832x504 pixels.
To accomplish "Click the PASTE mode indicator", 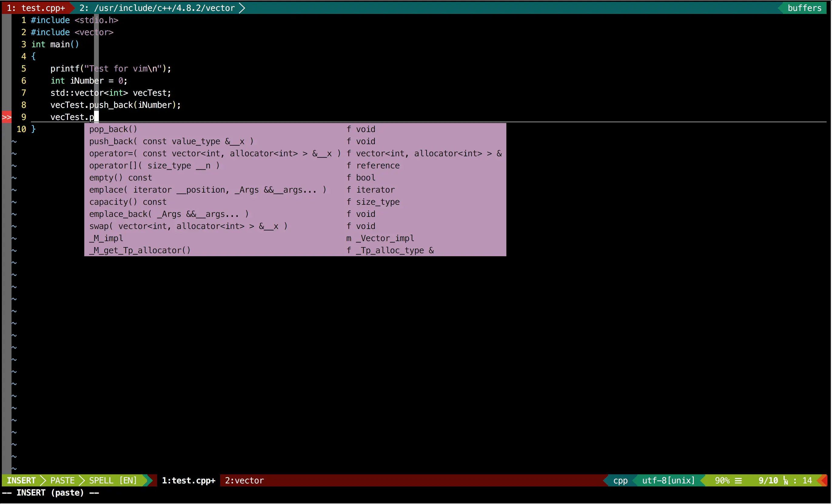I will 62,481.
